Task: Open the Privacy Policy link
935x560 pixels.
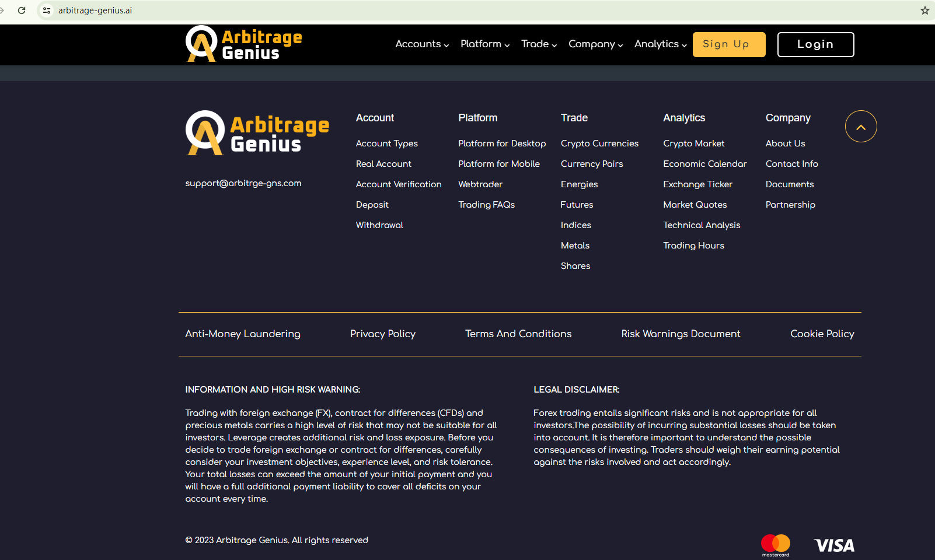Action: (x=383, y=334)
